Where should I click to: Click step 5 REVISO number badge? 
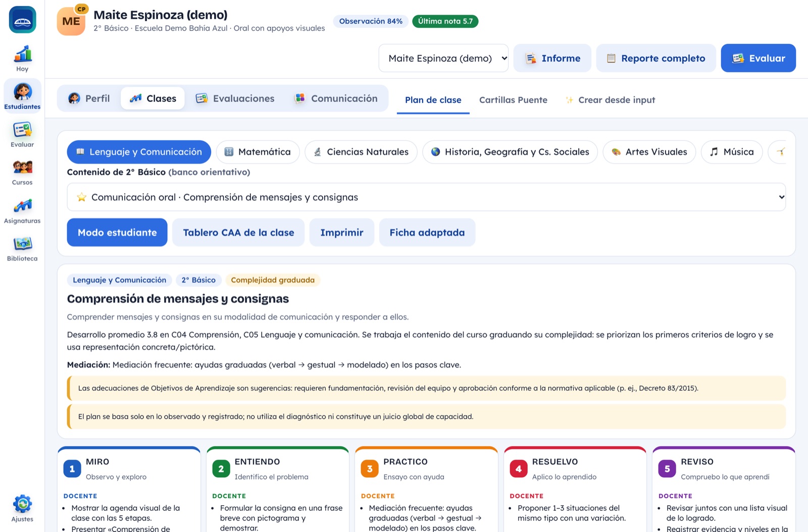[667, 468]
